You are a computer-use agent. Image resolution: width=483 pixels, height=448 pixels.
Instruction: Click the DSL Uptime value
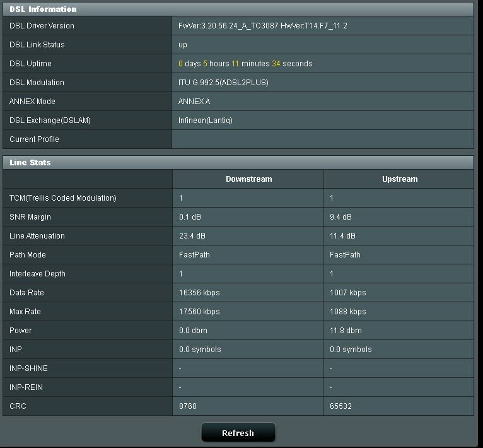pyautogui.click(x=245, y=64)
